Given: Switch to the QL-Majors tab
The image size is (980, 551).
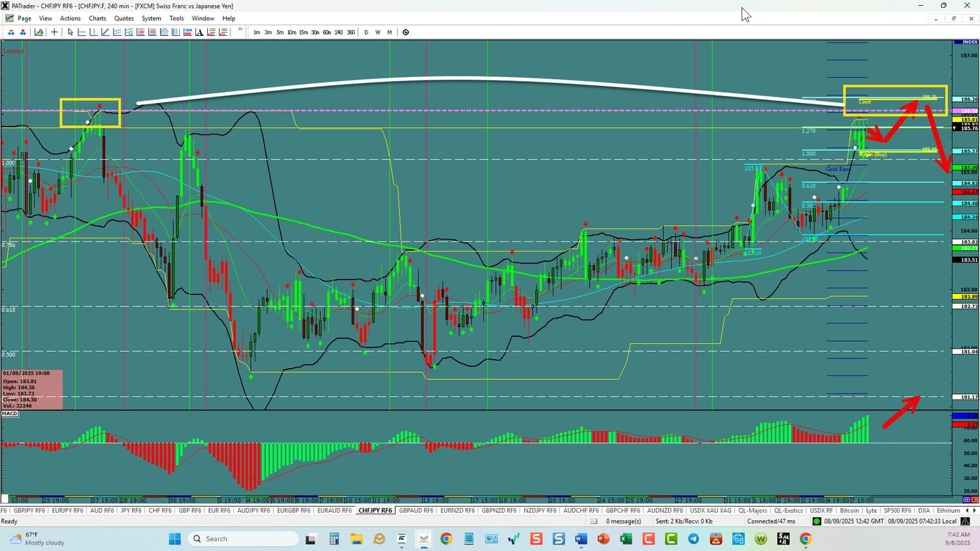Looking at the screenshot, I should point(753,511).
